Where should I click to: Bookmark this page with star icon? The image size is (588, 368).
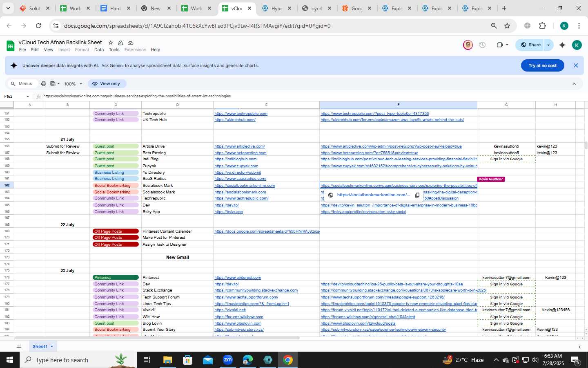(507, 26)
